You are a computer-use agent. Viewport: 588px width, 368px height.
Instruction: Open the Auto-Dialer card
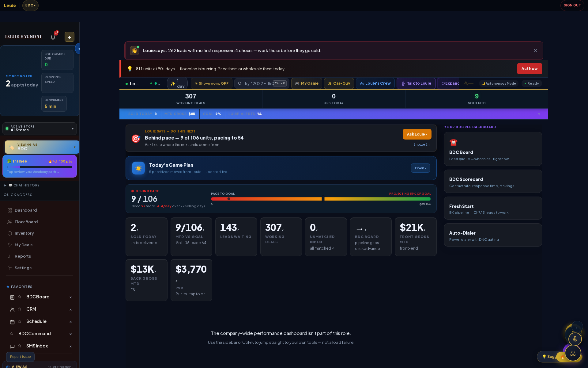point(493,235)
